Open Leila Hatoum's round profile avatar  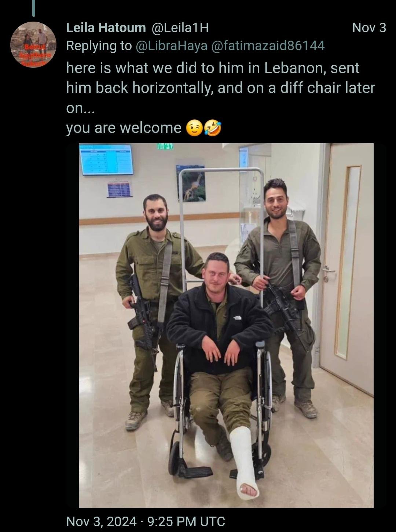click(33, 45)
